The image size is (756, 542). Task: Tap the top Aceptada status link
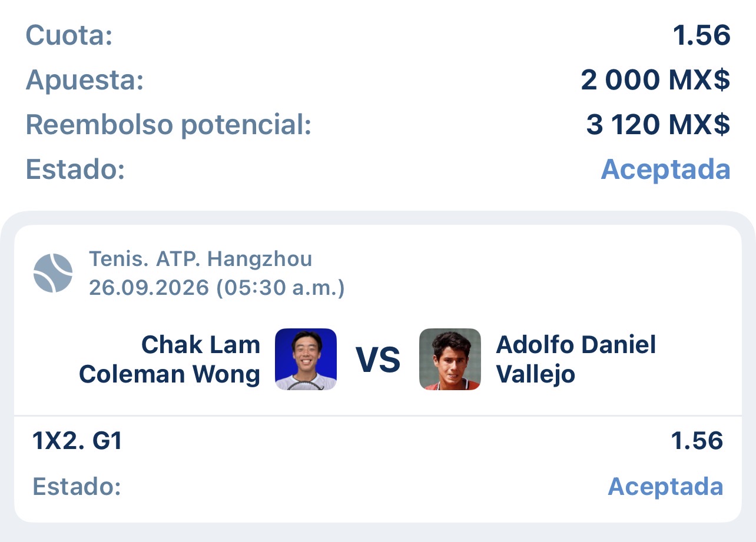tap(665, 169)
